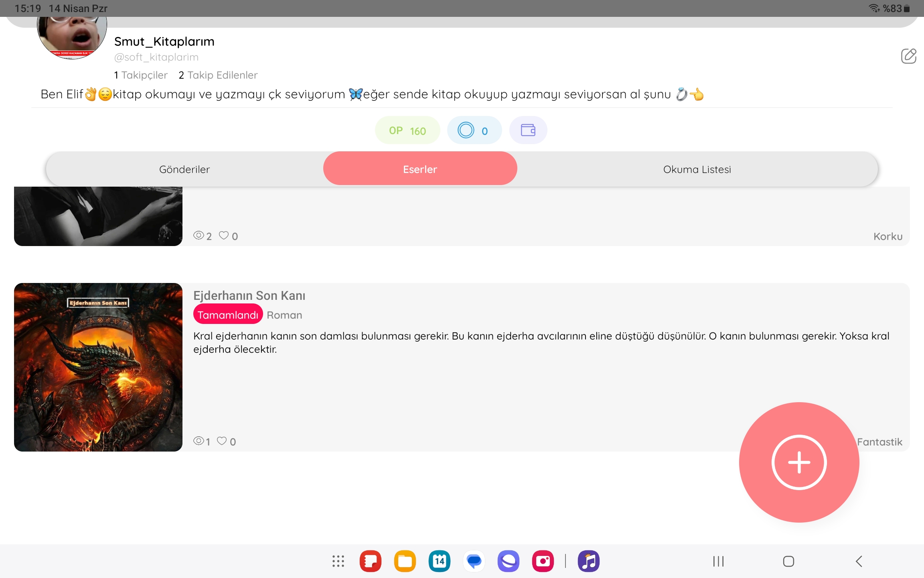Tap the OP 160 points badge
This screenshot has height=578, width=924.
[x=407, y=130]
